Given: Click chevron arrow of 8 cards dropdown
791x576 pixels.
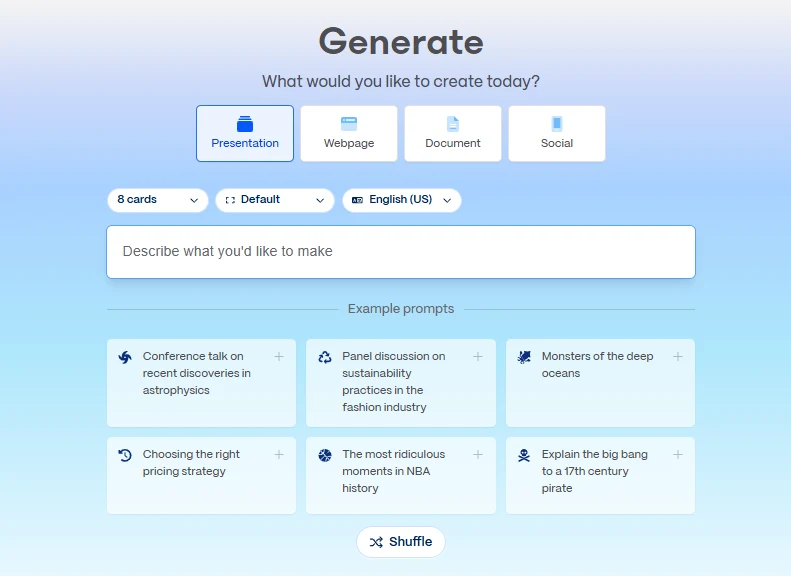Looking at the screenshot, I should 194,200.
